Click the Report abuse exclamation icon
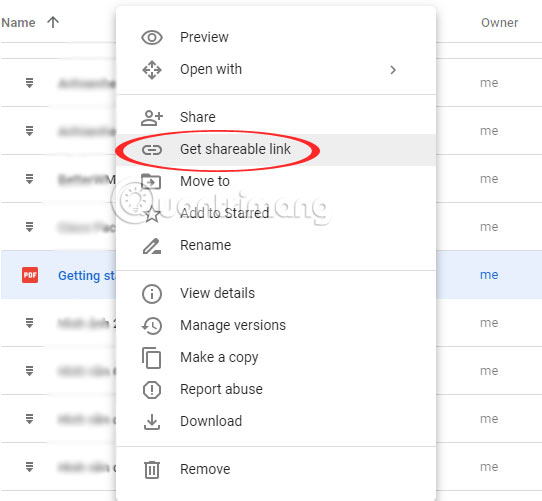The height and width of the screenshot is (501, 542). click(152, 390)
